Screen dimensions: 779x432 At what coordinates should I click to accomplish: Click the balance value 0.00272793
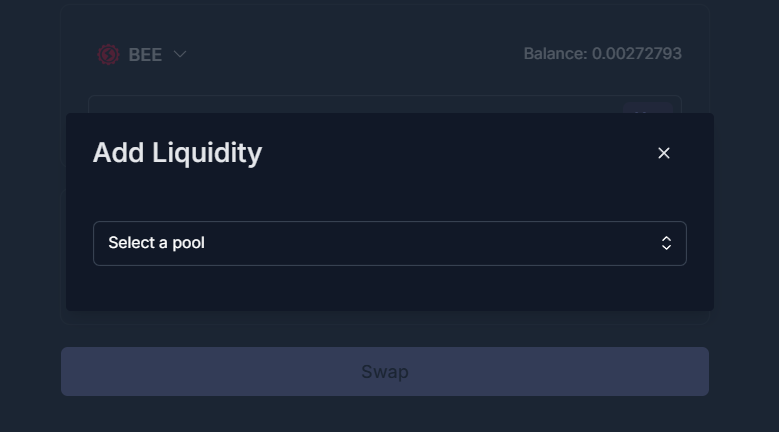point(637,54)
